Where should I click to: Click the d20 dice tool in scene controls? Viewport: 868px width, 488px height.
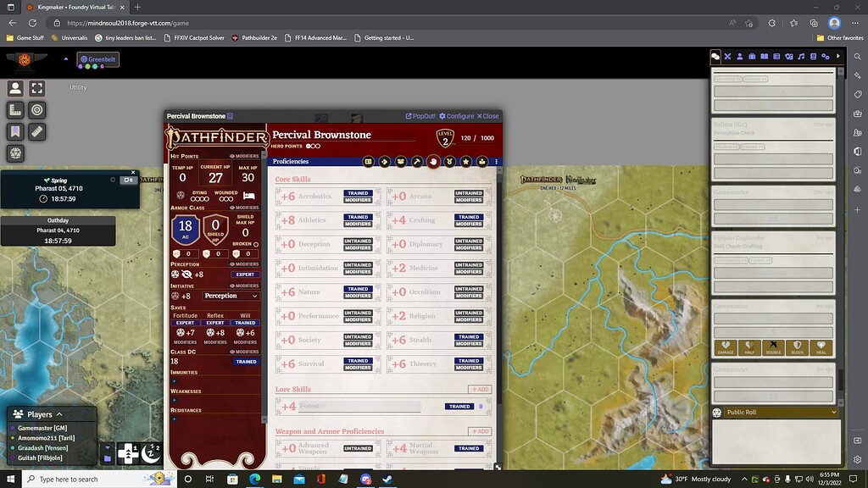point(15,153)
